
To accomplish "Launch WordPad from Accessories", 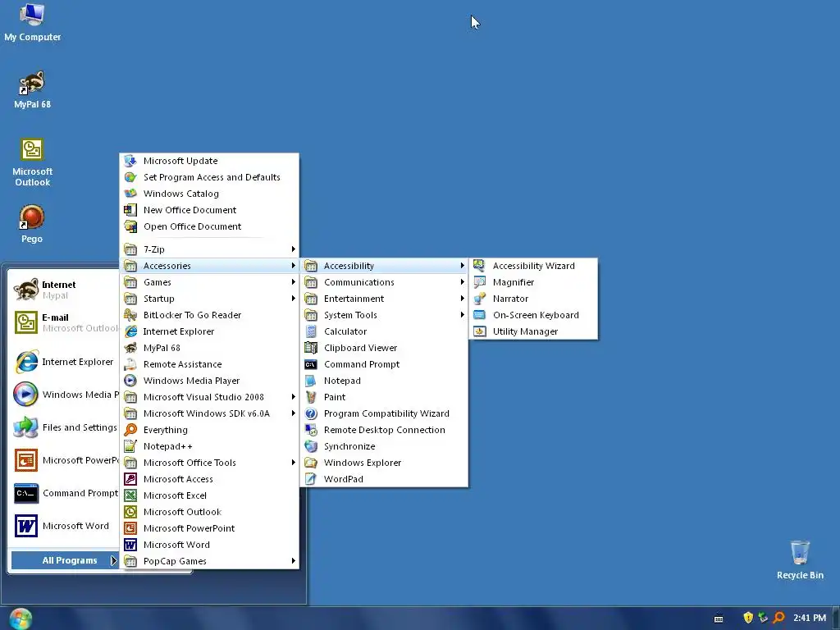I will tap(384, 479).
